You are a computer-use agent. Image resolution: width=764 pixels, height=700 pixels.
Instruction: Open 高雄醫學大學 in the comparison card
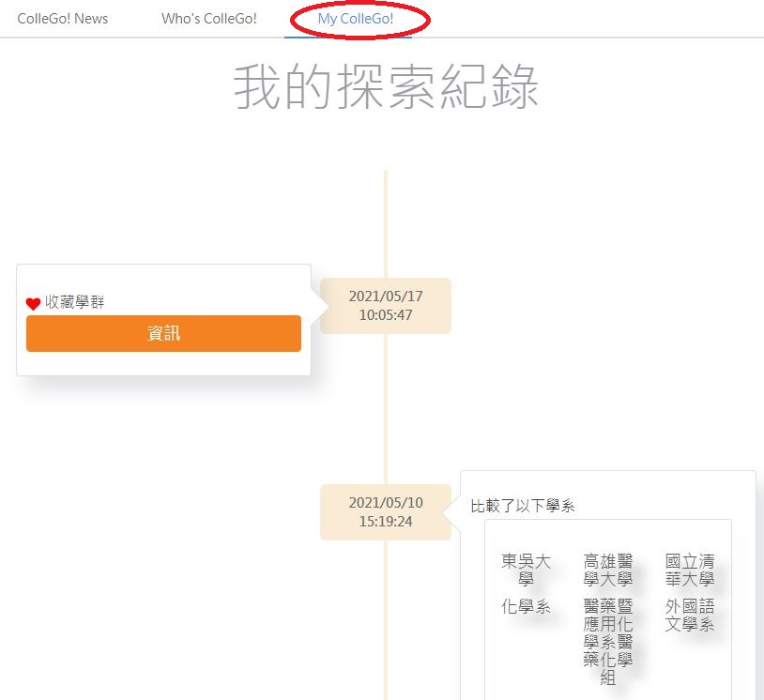(607, 570)
